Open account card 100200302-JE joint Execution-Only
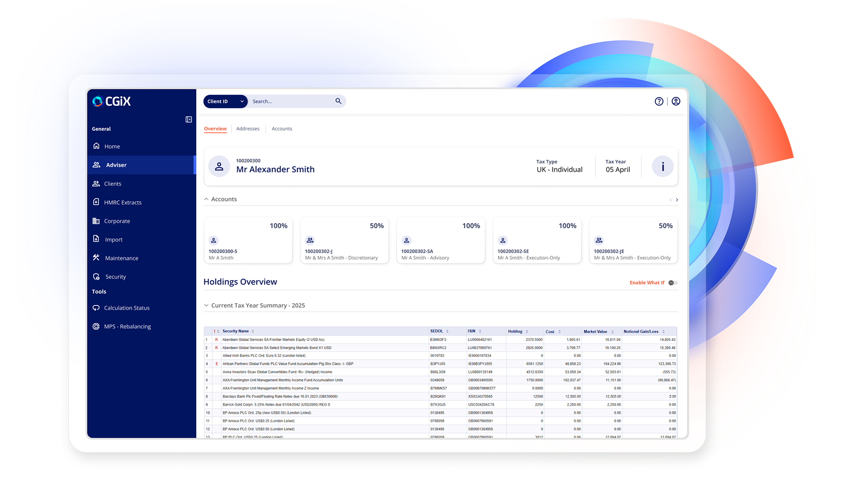The image size is (868, 488). click(x=633, y=240)
